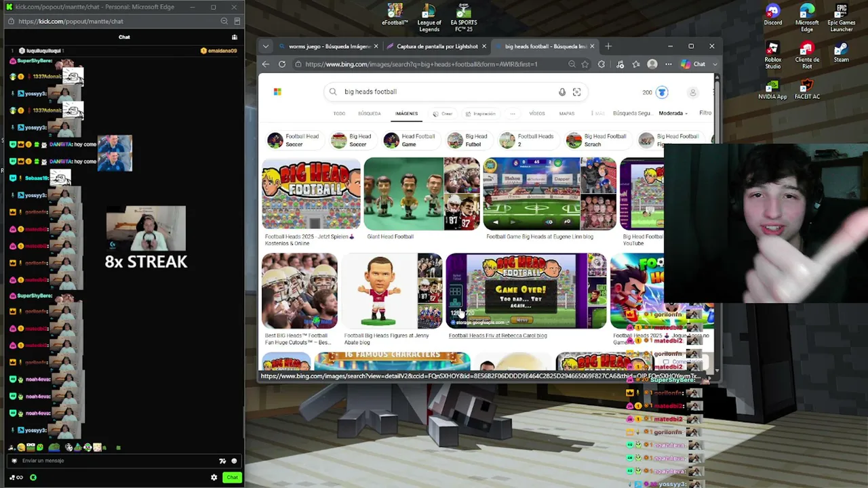Click the Microsoft logo on Bing
Screen dimensions: 868x488
277,91
